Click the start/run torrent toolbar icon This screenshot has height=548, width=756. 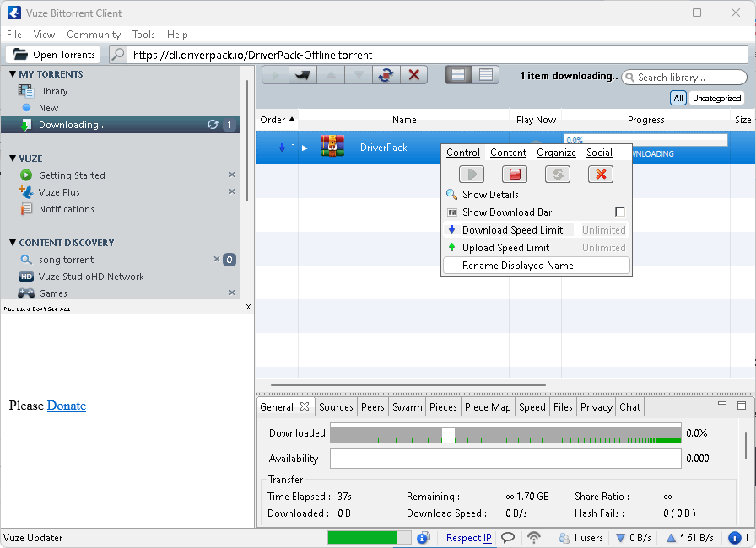click(x=275, y=75)
